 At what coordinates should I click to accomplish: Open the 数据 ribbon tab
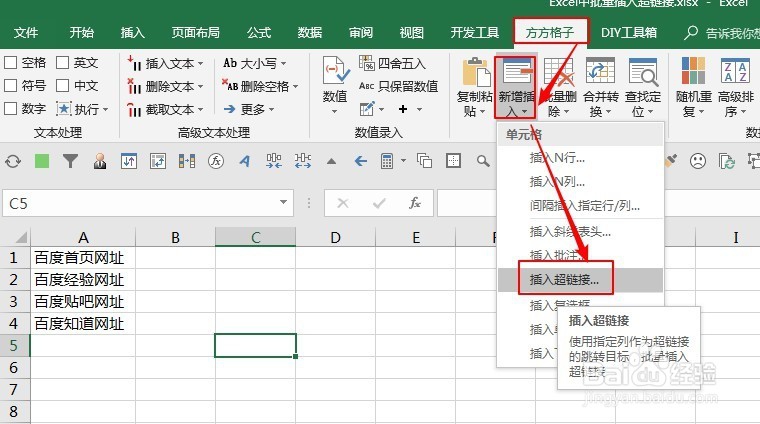pyautogui.click(x=310, y=32)
